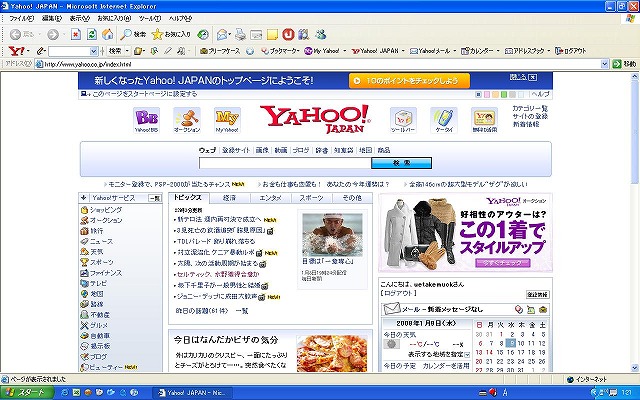Expand the カレンダー toolbar dropdown arrow
The image size is (640, 400).
[498, 51]
